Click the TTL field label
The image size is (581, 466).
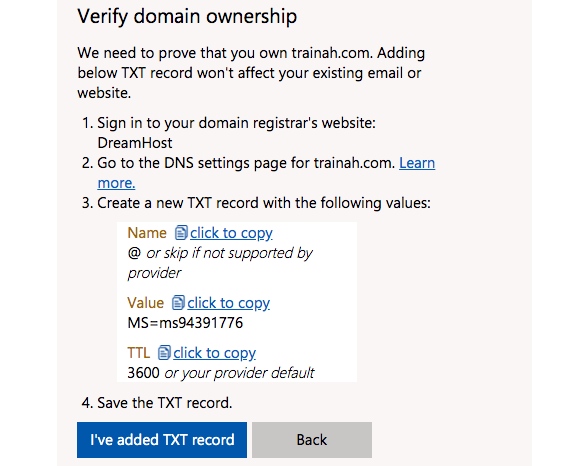[139, 353]
